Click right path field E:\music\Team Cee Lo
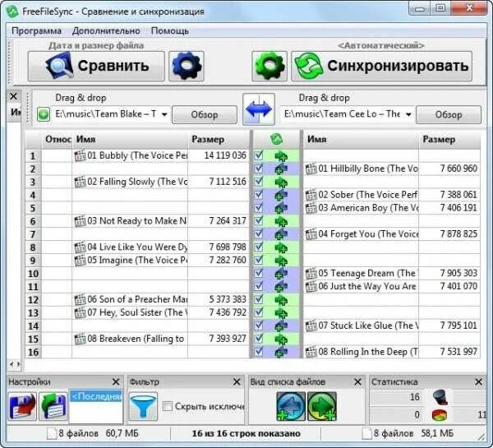The height and width of the screenshot is (448, 493). pos(342,114)
